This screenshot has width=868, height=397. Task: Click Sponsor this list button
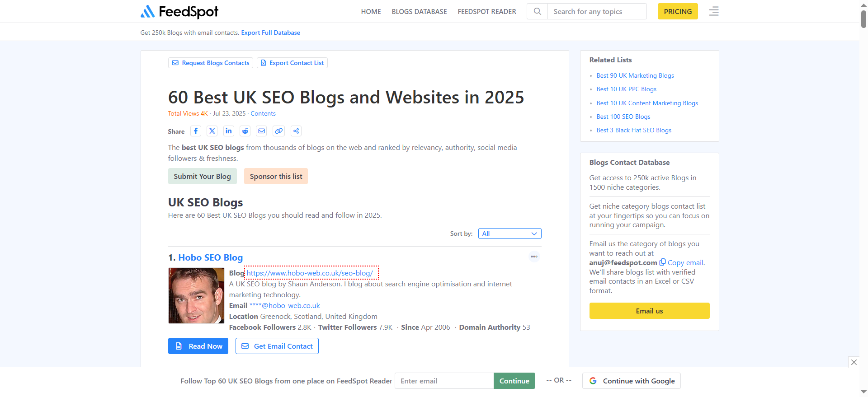[276, 176]
